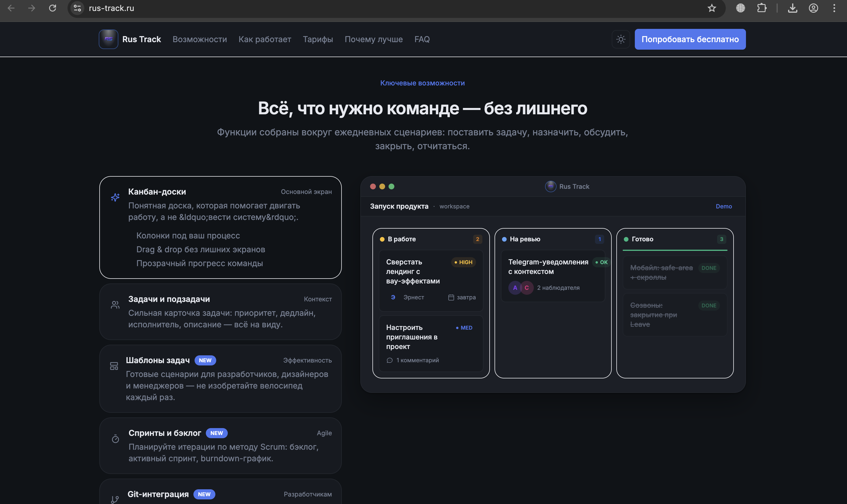The image size is (847, 504).
Task: Click the count badge 3 in Готово
Action: 722,239
